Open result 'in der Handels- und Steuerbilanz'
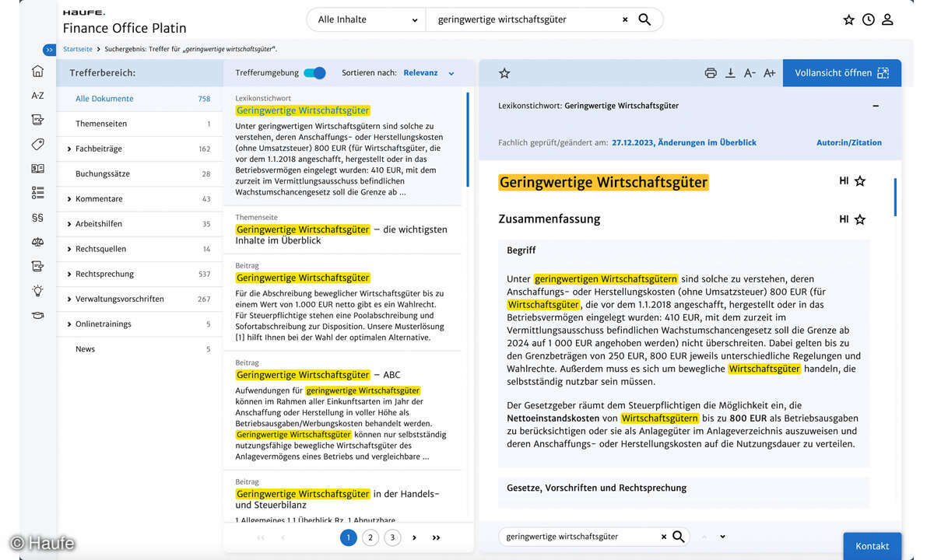The width and height of the screenshot is (934, 560). tap(338, 499)
